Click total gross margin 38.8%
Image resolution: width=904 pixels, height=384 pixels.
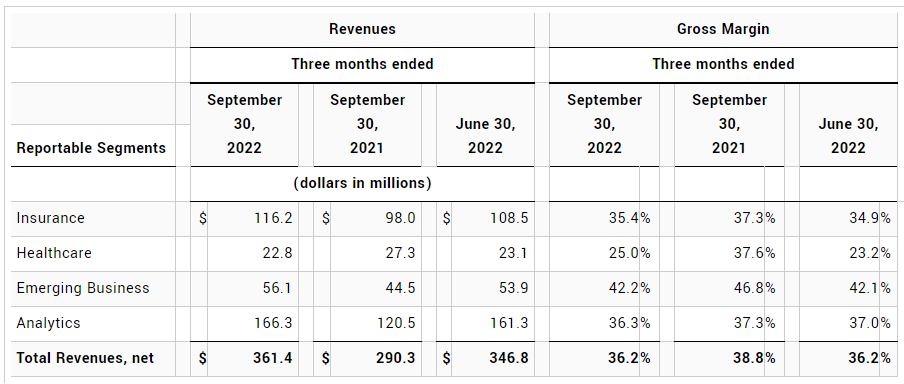755,358
